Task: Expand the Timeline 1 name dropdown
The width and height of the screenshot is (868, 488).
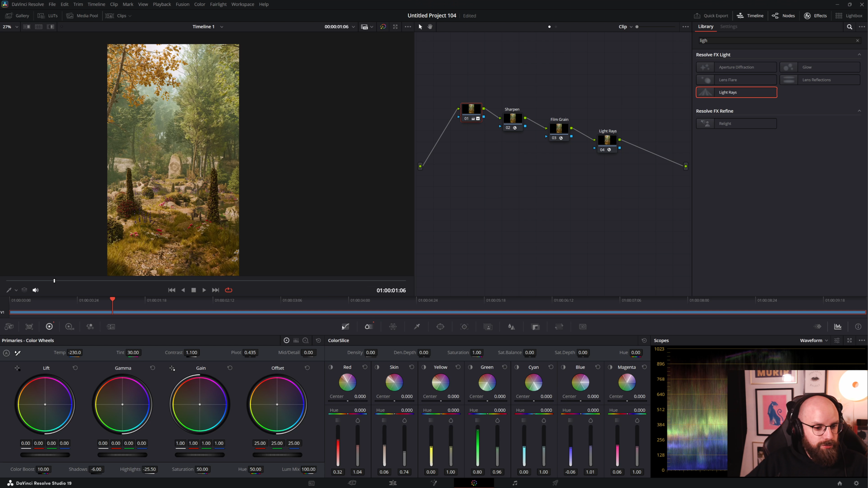Action: [x=222, y=26]
